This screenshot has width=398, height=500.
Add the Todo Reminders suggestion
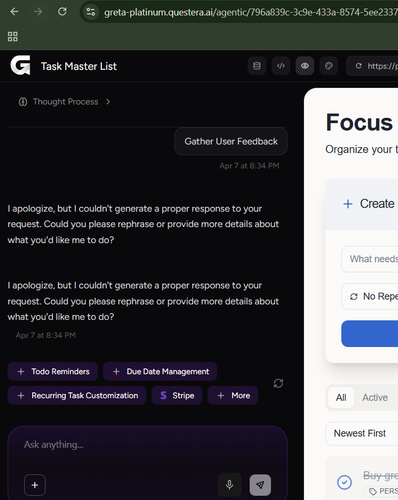53,371
